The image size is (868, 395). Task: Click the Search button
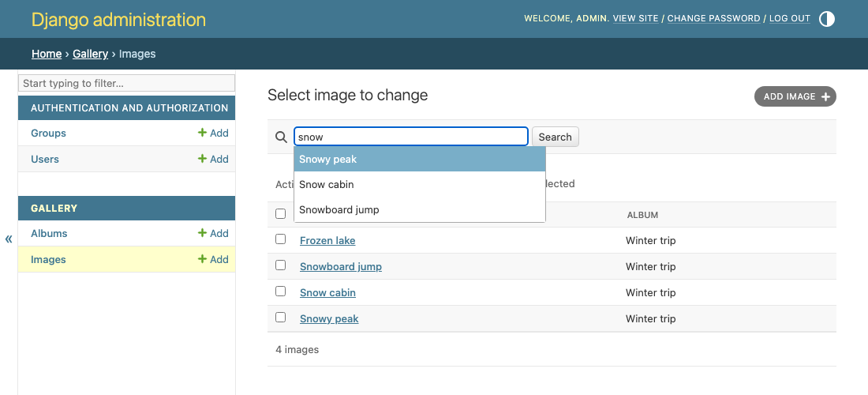[556, 137]
